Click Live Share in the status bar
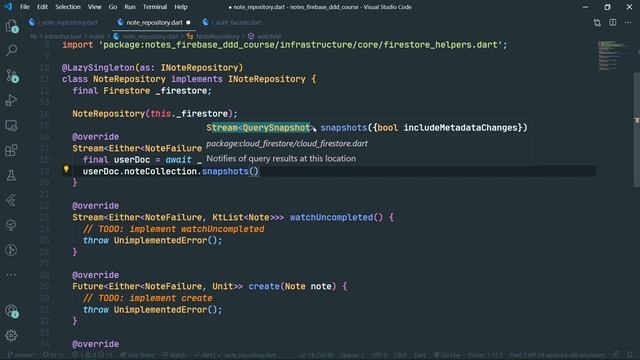This screenshot has height=360, width=640. pos(138,355)
